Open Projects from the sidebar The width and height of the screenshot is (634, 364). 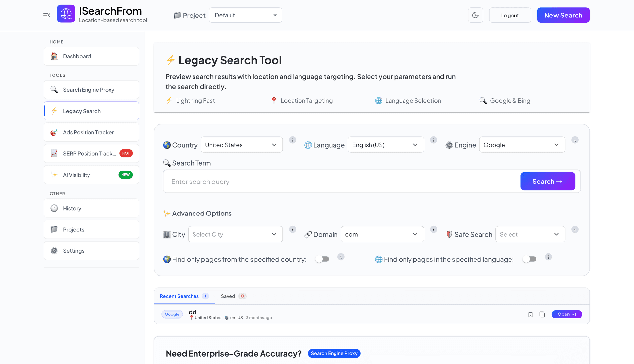click(x=91, y=229)
